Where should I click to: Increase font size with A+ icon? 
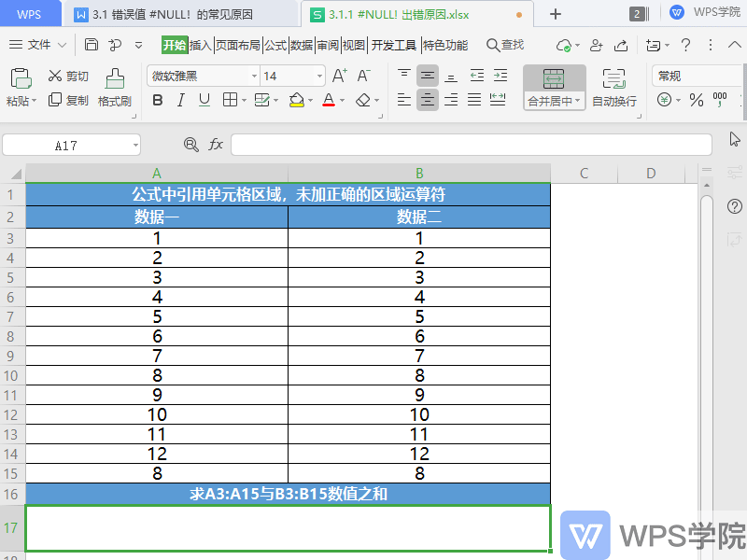[x=340, y=76]
